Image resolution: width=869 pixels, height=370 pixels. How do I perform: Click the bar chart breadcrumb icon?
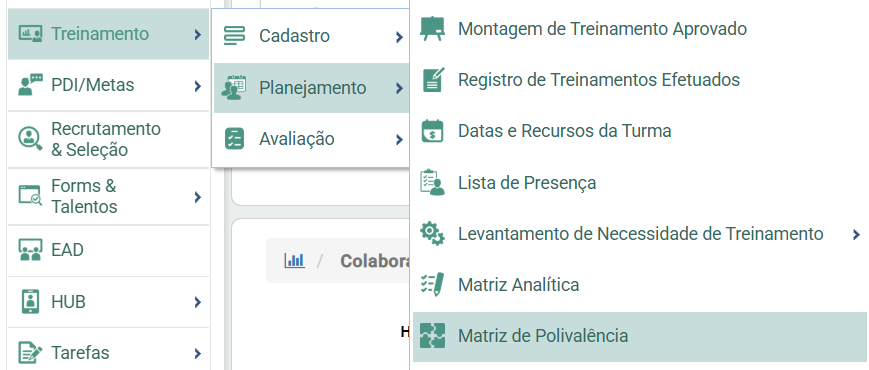[294, 260]
